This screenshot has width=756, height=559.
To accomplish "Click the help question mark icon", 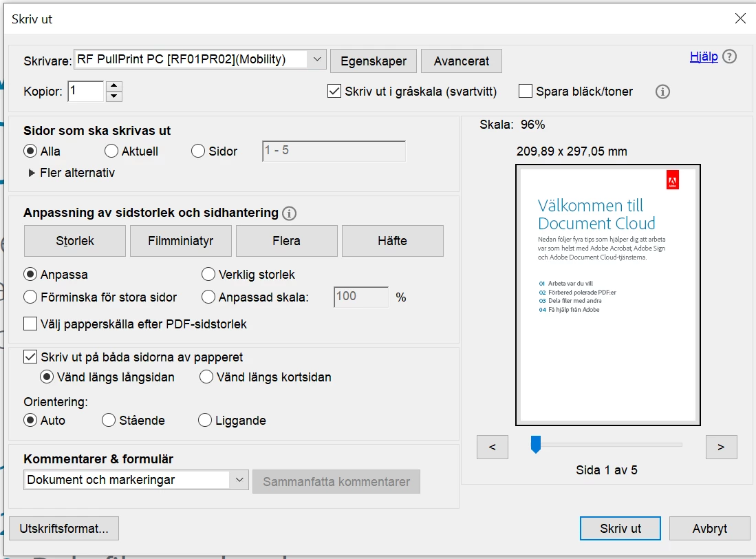I will [x=729, y=57].
